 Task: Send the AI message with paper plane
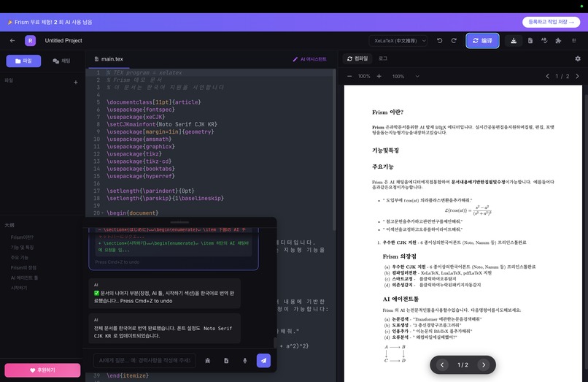(x=263, y=361)
